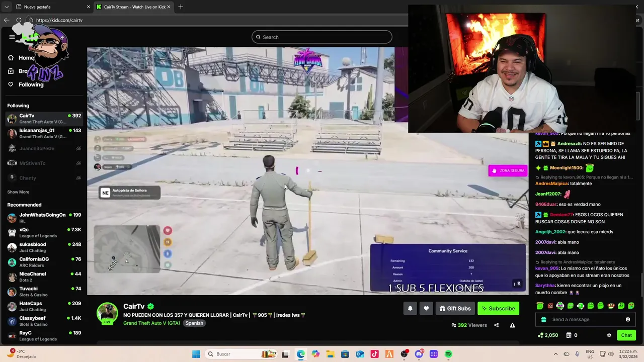Open CairTv channel in Following list
This screenshot has width=644, height=362.
click(44, 119)
